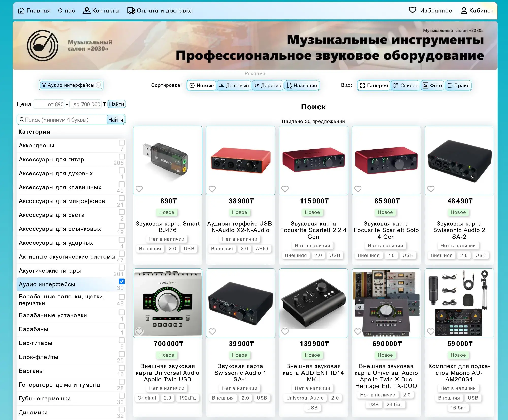Remove the Аудио интерфейсы filter chip
Viewport: 508px width, 420px height.
pos(98,85)
